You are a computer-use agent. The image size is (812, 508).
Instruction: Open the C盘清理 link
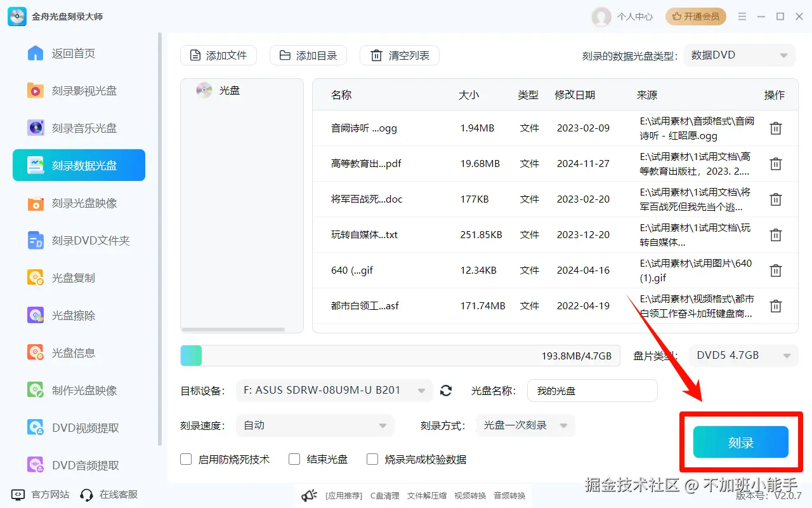(384, 495)
